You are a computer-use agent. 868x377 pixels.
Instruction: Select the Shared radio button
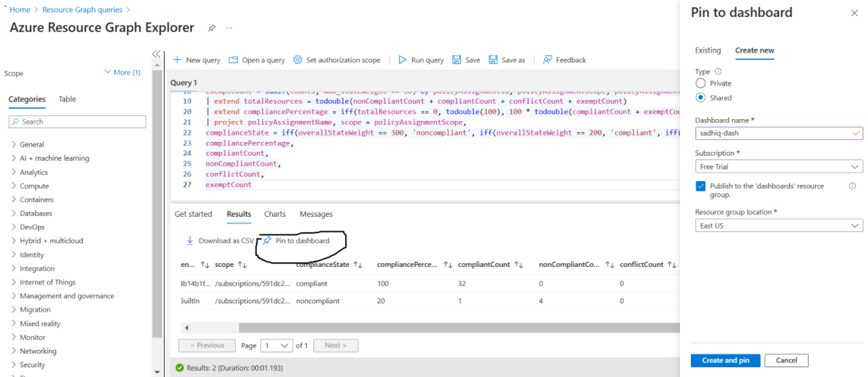pos(701,98)
